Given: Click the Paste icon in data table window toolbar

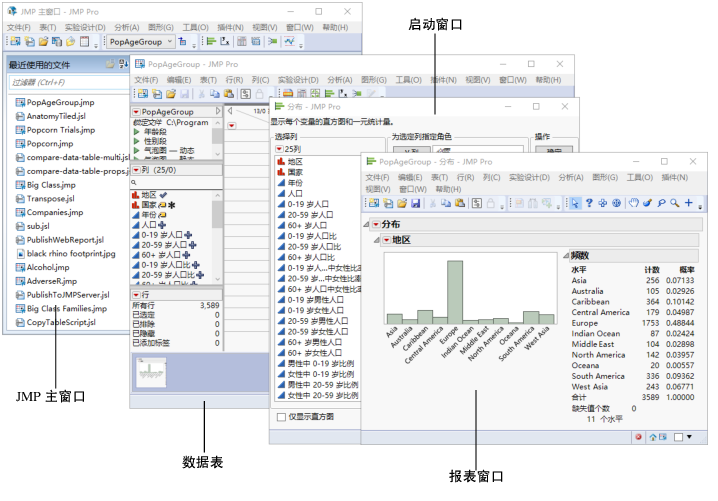Looking at the screenshot, I should 229,93.
